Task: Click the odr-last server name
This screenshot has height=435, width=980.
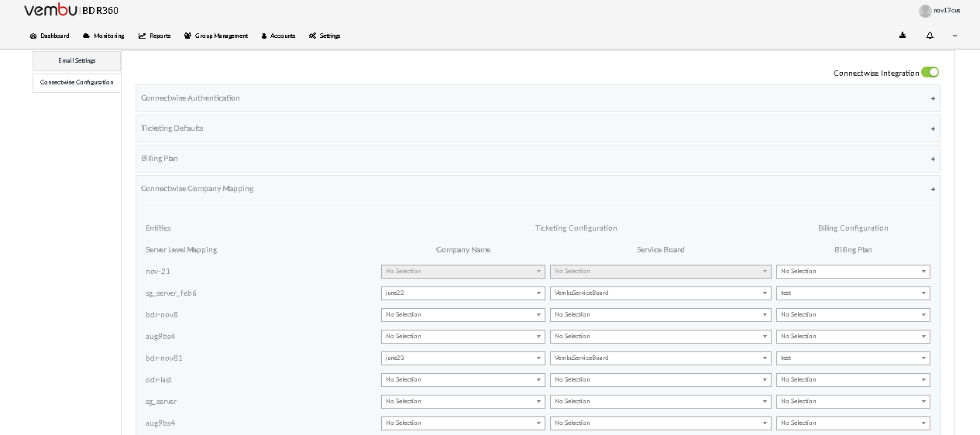Action: tap(160, 380)
